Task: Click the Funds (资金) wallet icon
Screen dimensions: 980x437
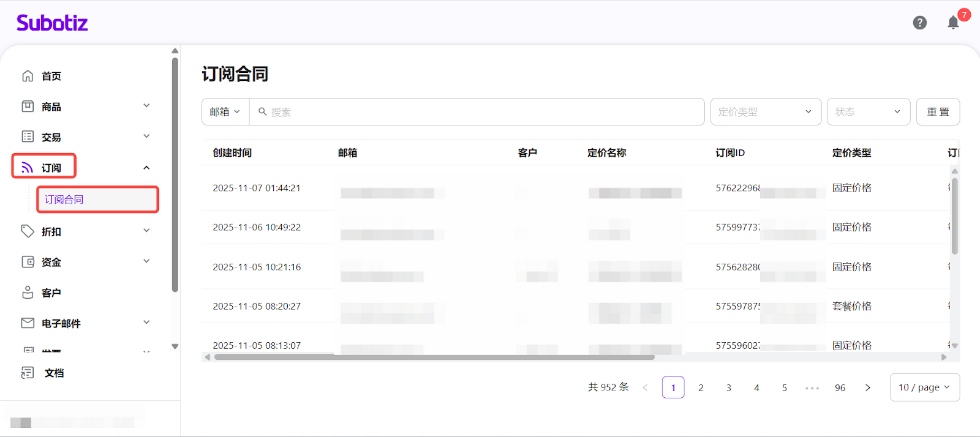Action: click(28, 262)
